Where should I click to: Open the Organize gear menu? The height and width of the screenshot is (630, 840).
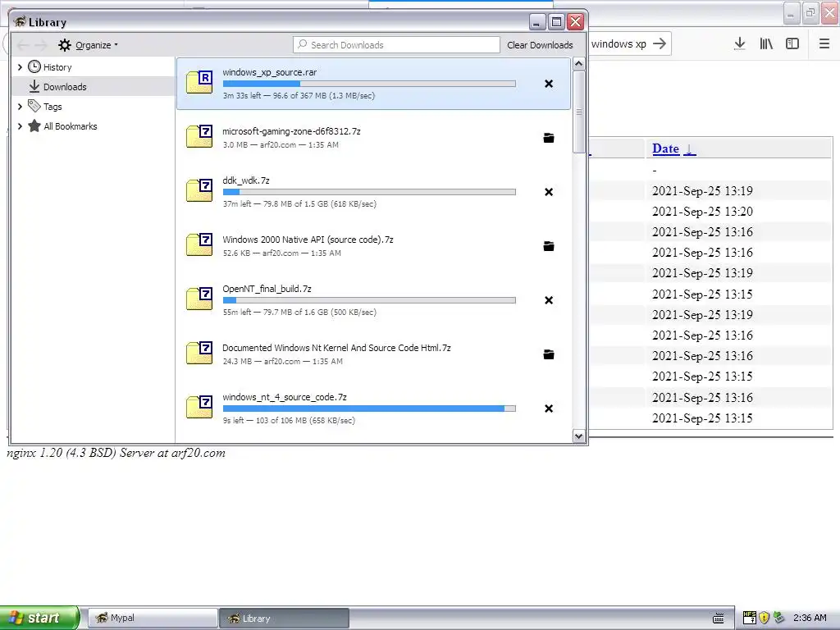click(88, 45)
